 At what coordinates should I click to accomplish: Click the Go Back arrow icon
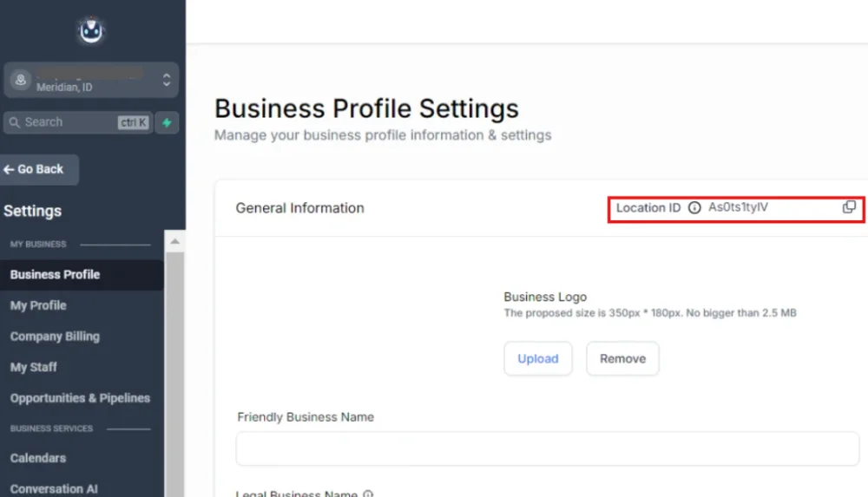[9, 169]
